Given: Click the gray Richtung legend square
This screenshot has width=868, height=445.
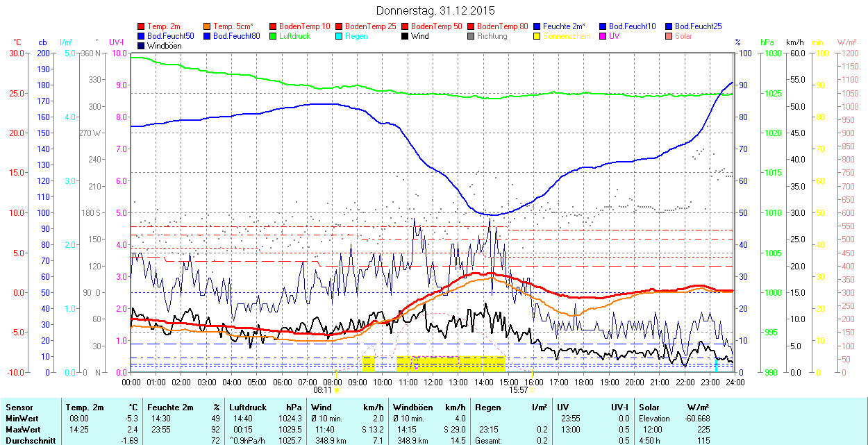Looking at the screenshot, I should point(471,36).
